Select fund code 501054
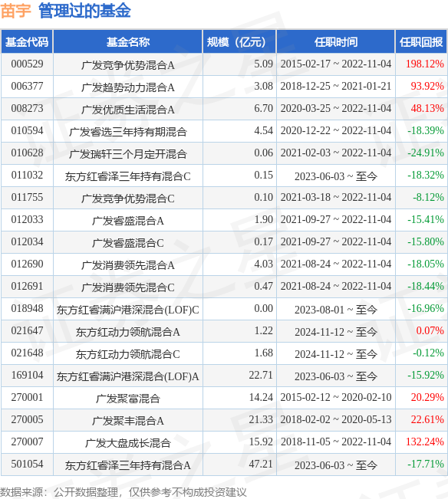The width and height of the screenshot is (448, 499). 27,465
